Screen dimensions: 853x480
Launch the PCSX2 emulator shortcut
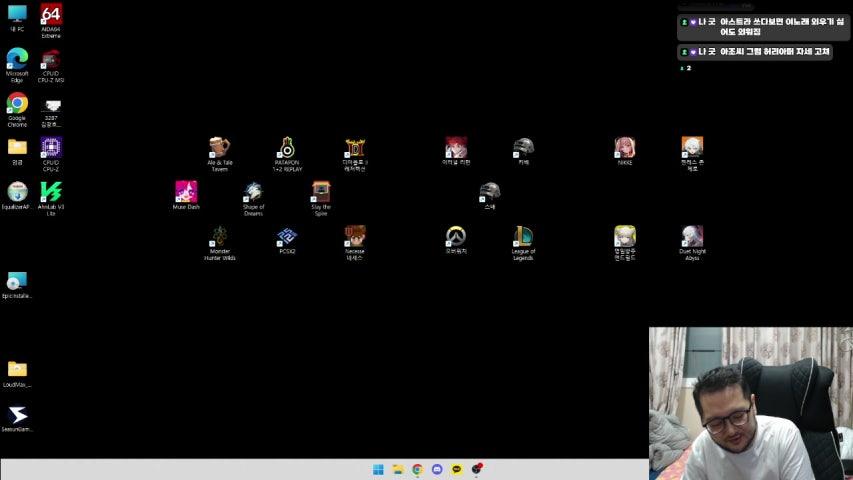pos(287,236)
